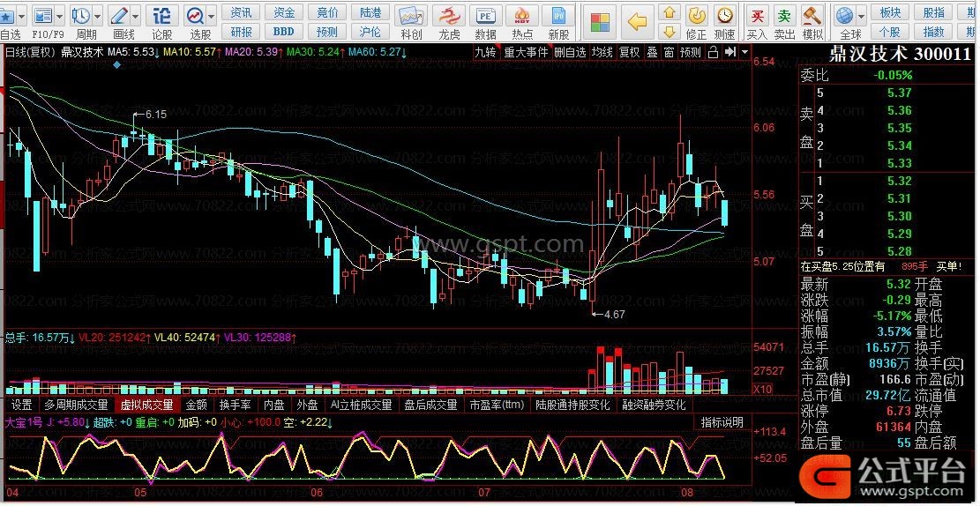
Task: Toggle the 窗 window option
Action: (669, 53)
